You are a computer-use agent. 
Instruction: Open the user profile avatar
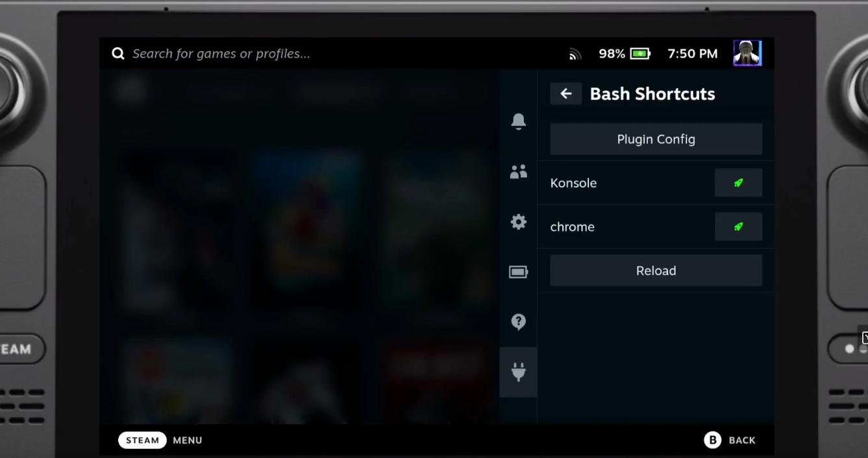coord(747,53)
